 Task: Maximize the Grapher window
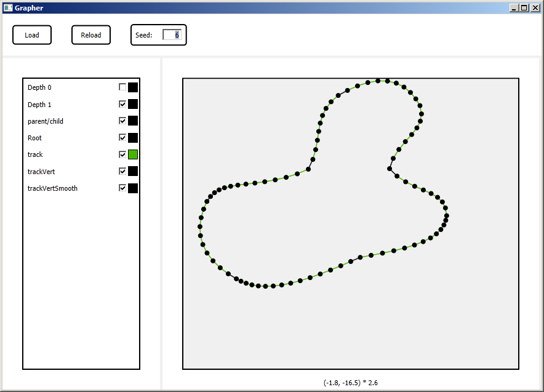click(524, 8)
